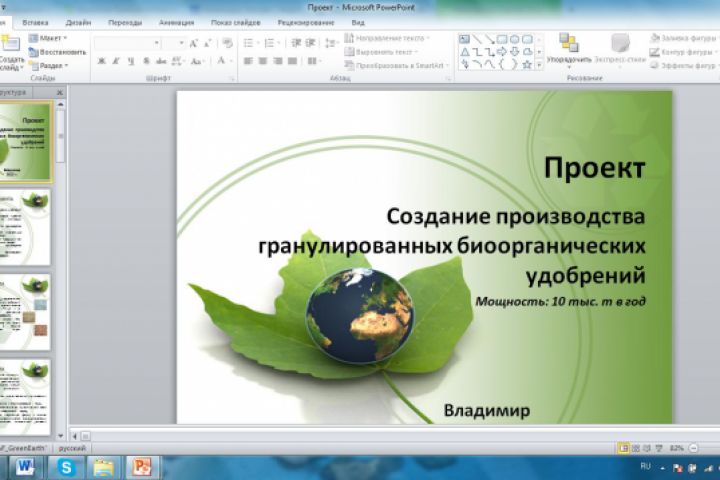Select the arrow line shape
The image size is (720, 480).
tap(489, 40)
